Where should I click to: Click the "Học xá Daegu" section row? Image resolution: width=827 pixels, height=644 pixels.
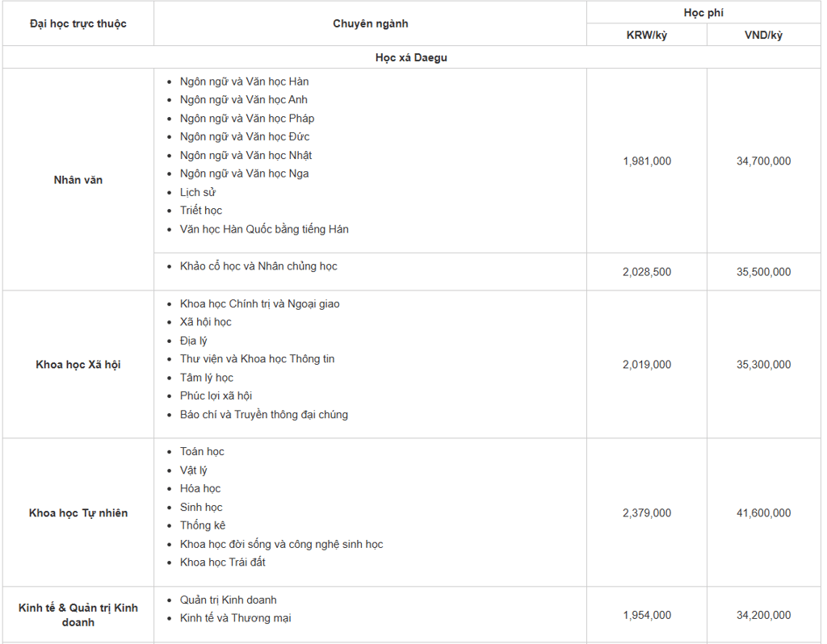411,57
